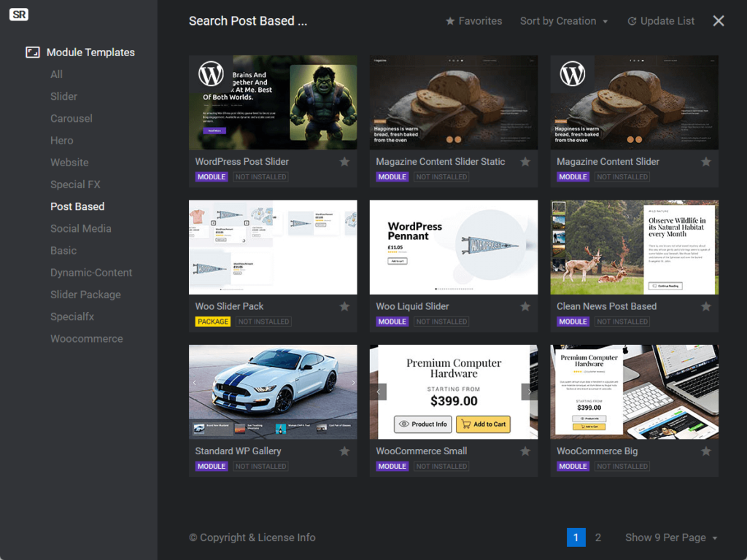
Task: Select the Woocommerce category
Action: tap(87, 338)
